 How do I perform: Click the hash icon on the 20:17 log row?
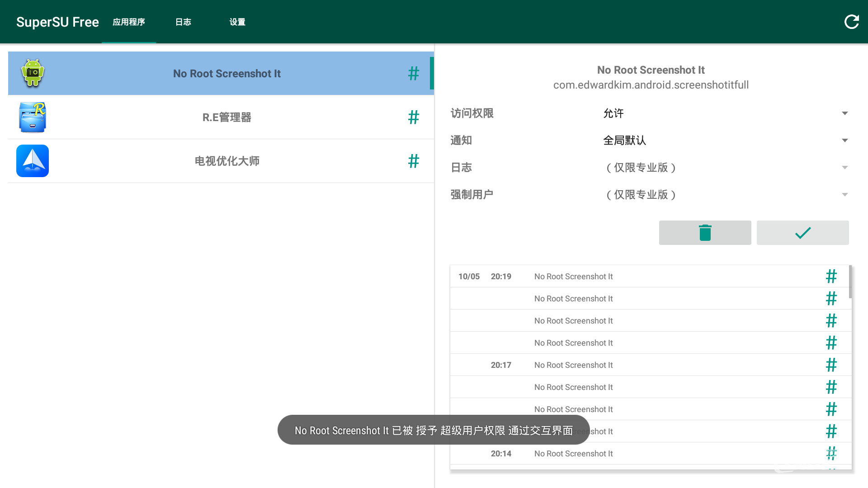tap(831, 365)
